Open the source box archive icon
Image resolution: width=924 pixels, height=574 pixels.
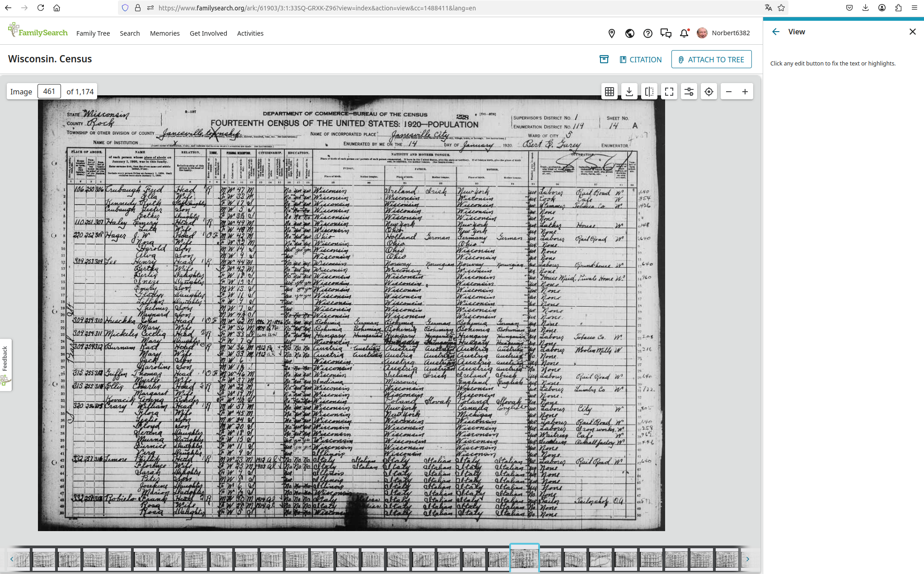click(604, 60)
